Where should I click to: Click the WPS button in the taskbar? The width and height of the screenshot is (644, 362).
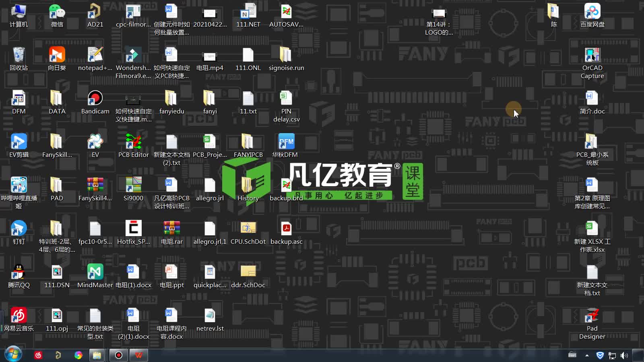click(x=139, y=355)
